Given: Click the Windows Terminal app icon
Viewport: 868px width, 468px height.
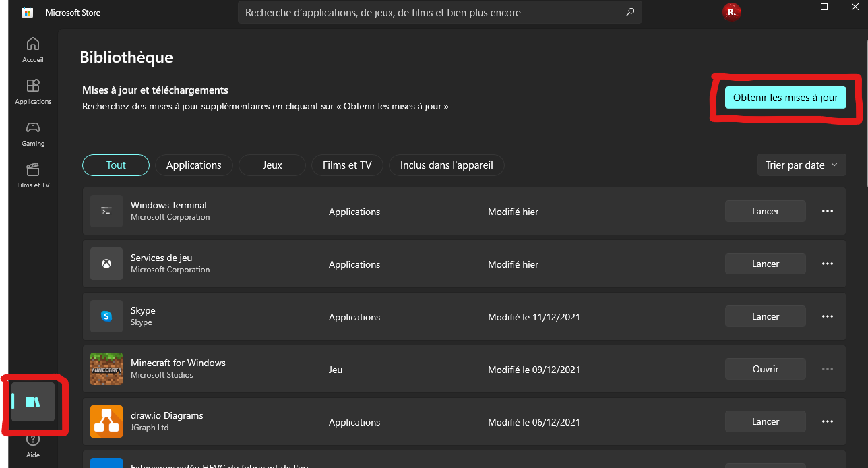Looking at the screenshot, I should (x=106, y=211).
